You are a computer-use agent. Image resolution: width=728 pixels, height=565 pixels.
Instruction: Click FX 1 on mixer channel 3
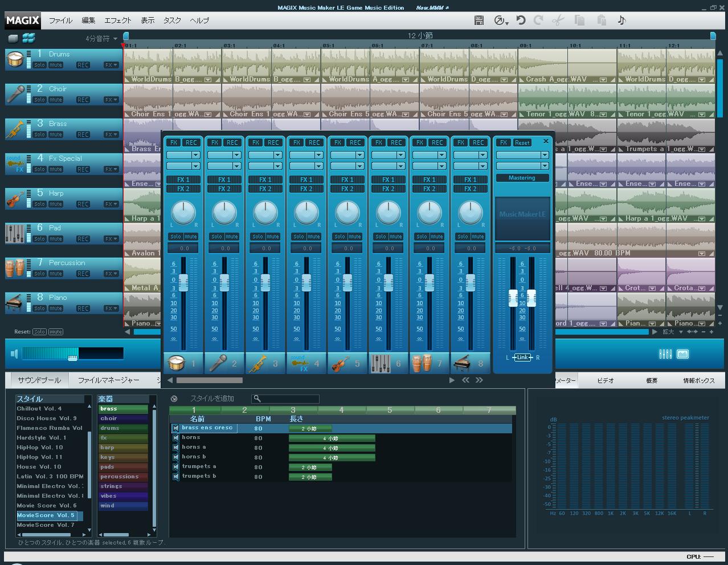(x=265, y=180)
